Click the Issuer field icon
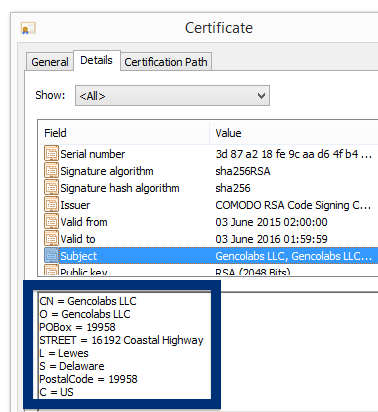Image resolution: width=378 pixels, height=412 pixels. coord(51,205)
